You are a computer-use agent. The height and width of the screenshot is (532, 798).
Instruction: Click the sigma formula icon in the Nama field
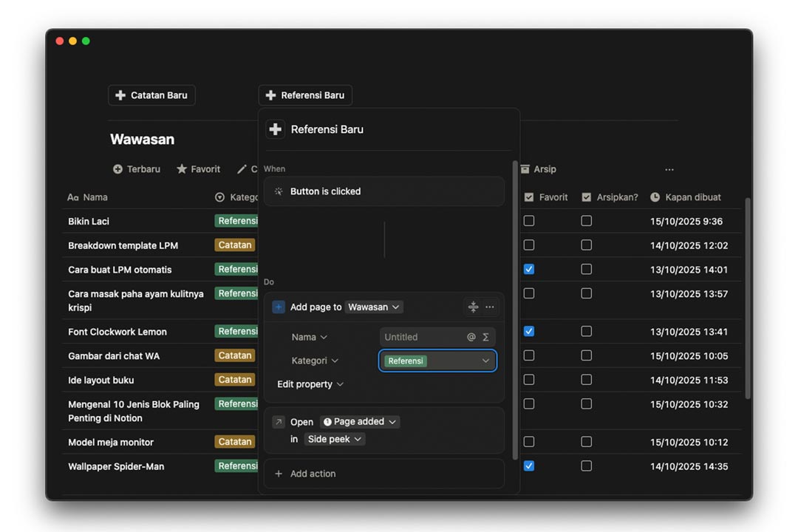pyautogui.click(x=485, y=337)
